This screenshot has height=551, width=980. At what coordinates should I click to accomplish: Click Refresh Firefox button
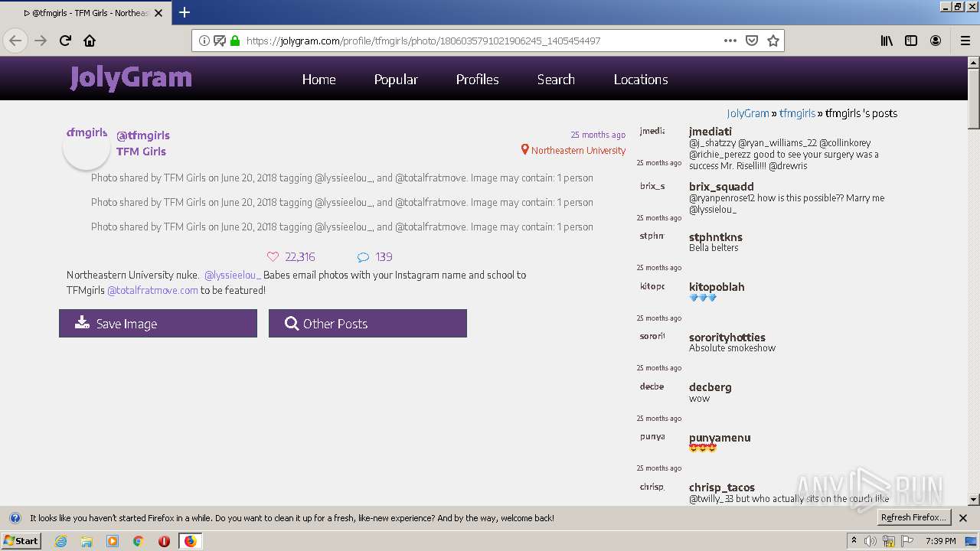(x=913, y=517)
